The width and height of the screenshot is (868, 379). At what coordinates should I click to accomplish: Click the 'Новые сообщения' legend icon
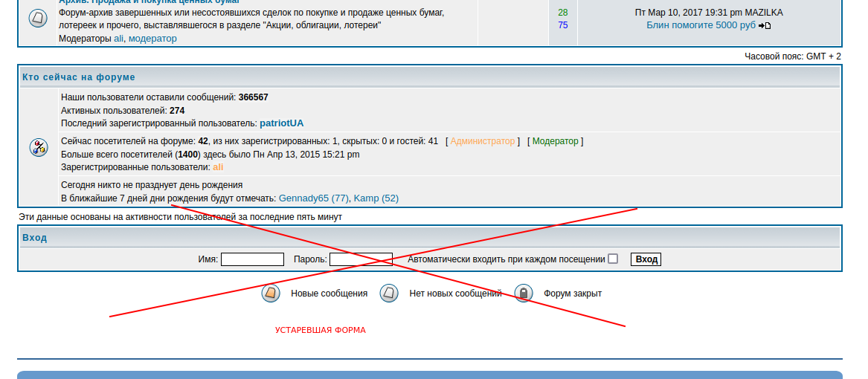click(271, 294)
